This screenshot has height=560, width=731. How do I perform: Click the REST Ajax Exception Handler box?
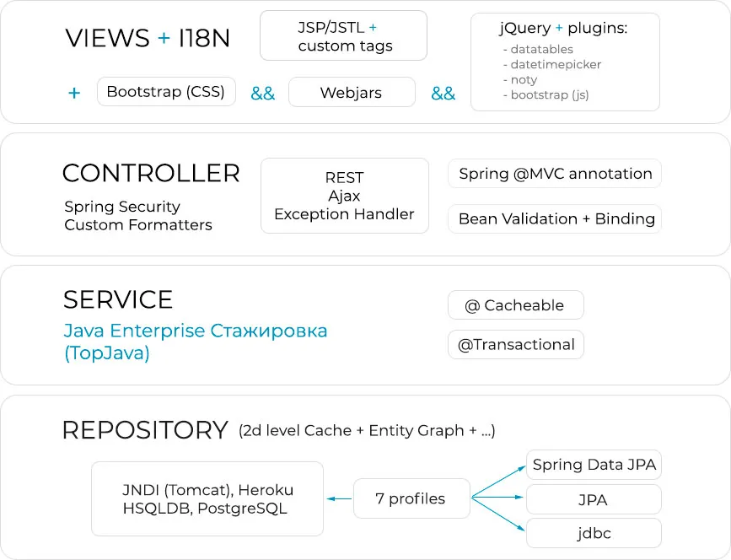[x=344, y=196]
